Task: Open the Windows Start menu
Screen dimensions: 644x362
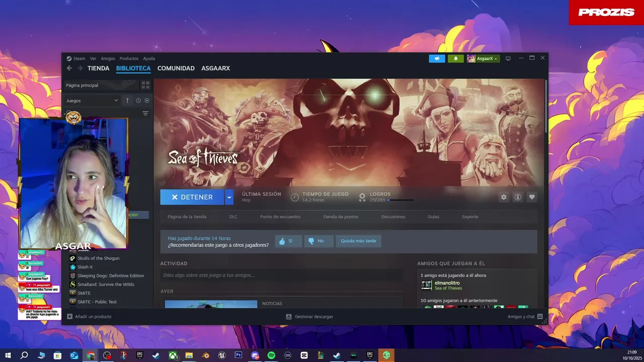Action: [8, 355]
